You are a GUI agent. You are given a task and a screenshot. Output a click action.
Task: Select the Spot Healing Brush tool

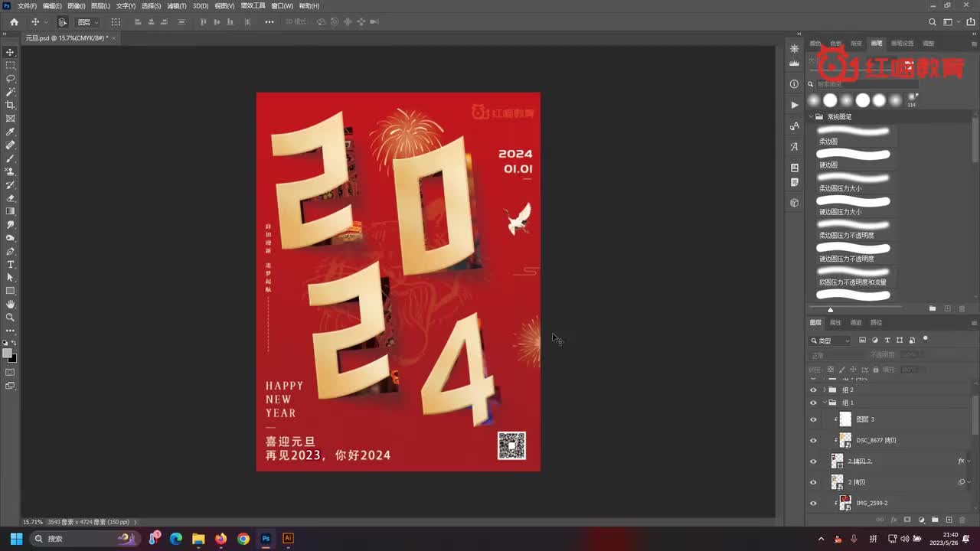[x=11, y=145]
